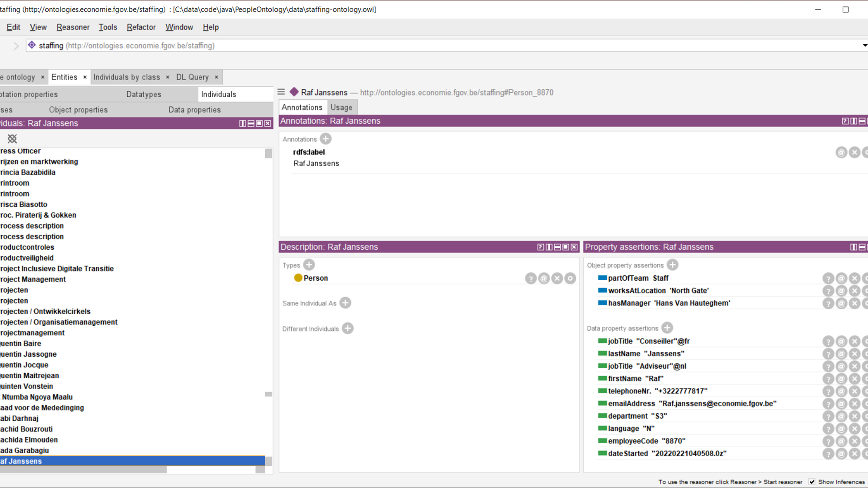The image size is (868, 488).
Task: Add a new object property assertion
Action: click(672, 265)
